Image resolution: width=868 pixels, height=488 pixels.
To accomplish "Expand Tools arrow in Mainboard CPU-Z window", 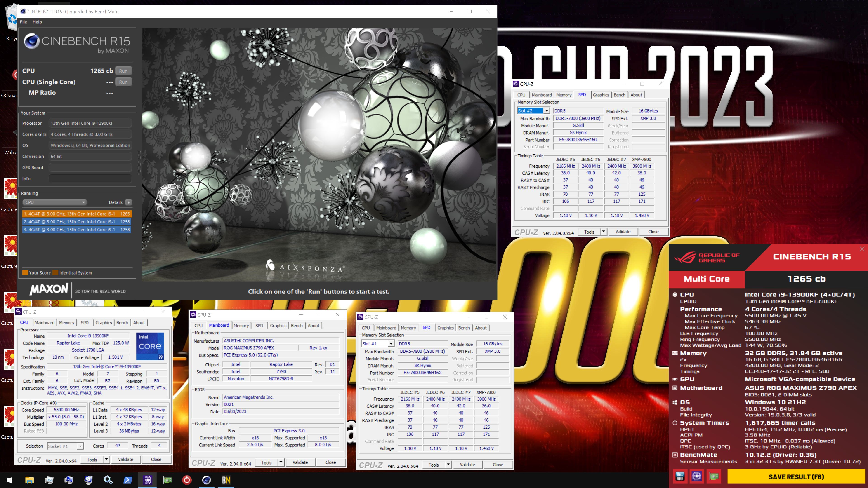I will click(281, 462).
